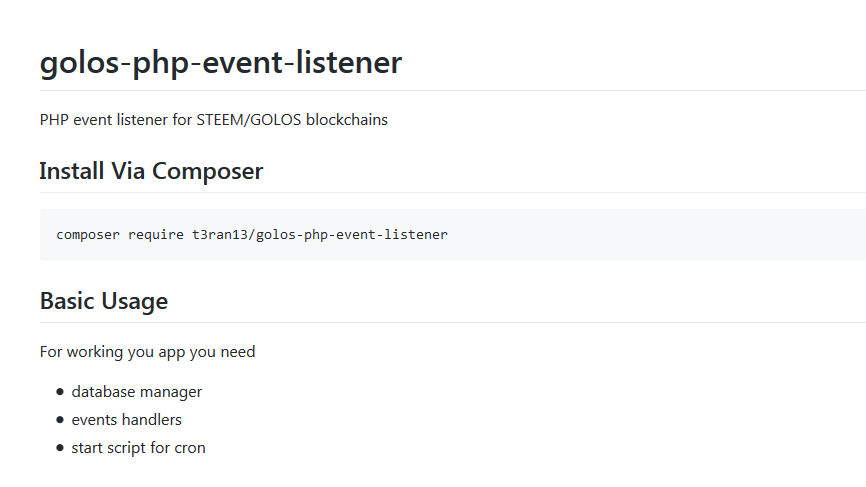Click the word cron in the last list item
Screen dimensions: 866x487
[190, 448]
